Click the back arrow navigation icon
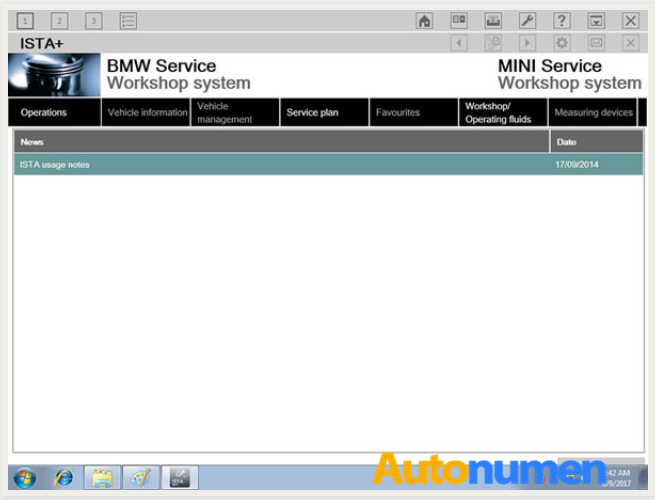Viewport: 655px width, 500px height. click(459, 43)
